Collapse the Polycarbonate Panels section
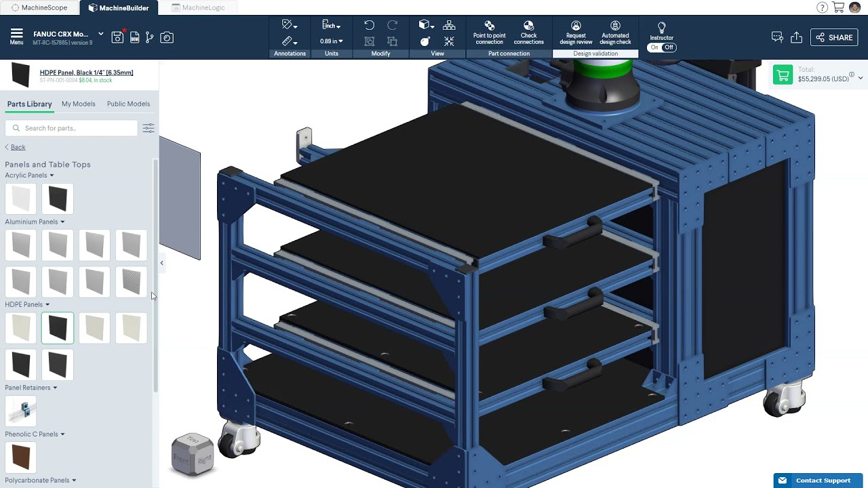The image size is (868, 488). pos(74,480)
